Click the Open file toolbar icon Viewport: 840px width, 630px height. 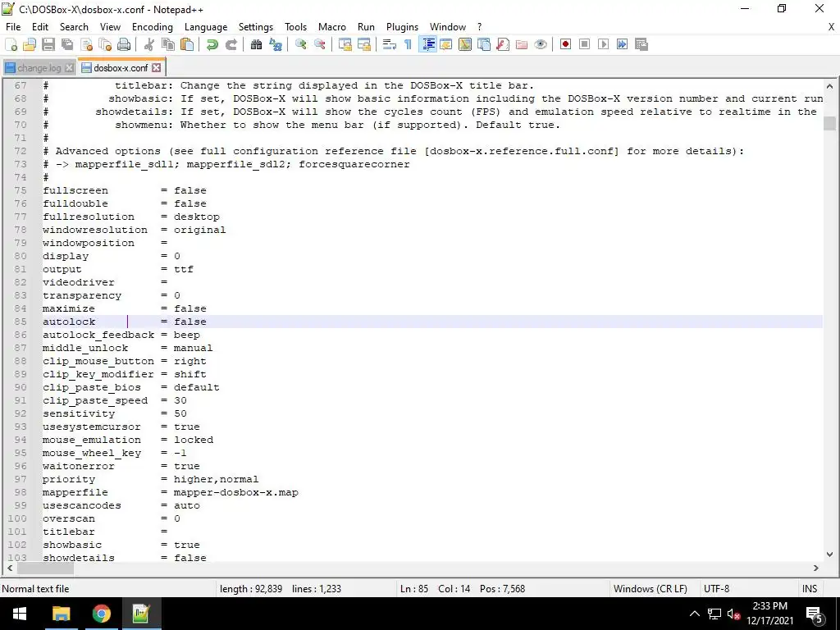tap(30, 44)
